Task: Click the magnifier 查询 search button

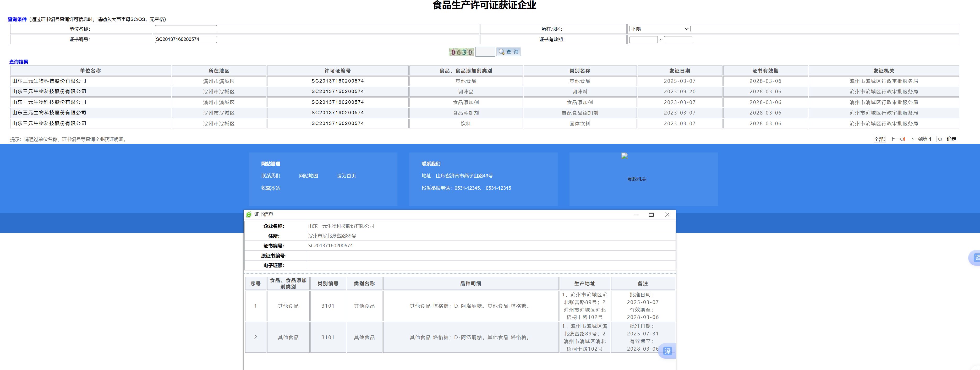Action: click(x=508, y=52)
